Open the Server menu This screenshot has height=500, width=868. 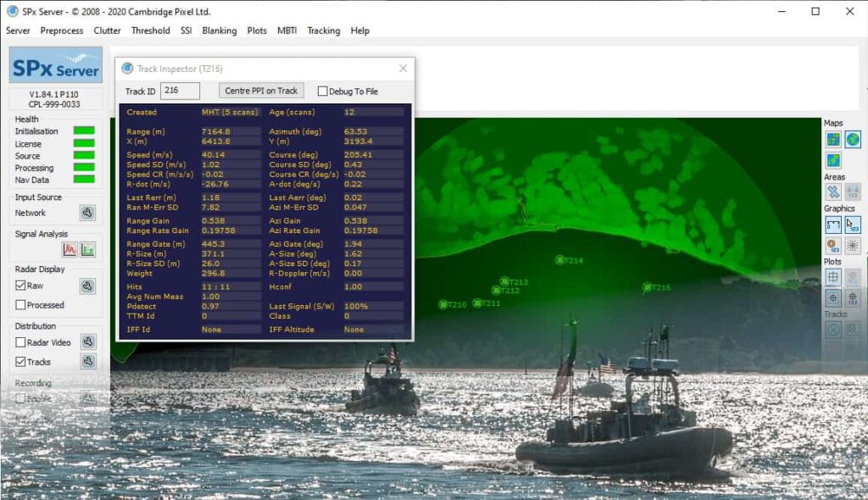(18, 31)
